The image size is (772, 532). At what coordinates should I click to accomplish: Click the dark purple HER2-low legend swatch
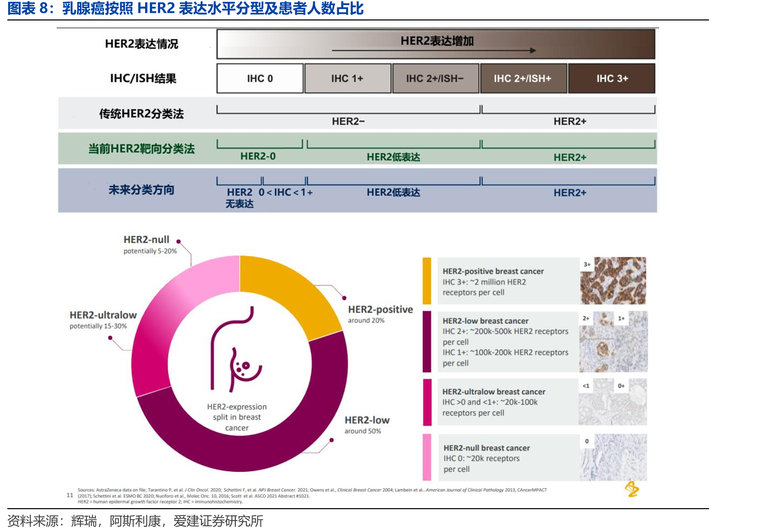pos(427,341)
